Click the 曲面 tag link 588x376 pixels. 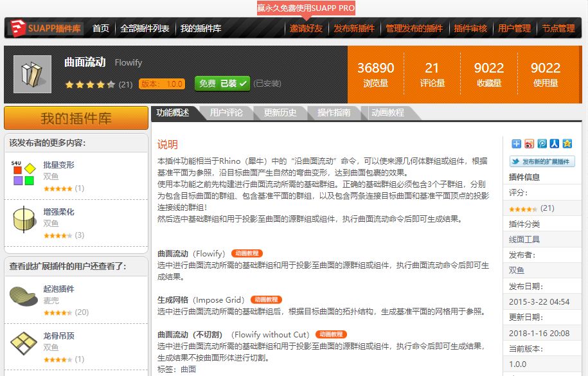coord(188,369)
